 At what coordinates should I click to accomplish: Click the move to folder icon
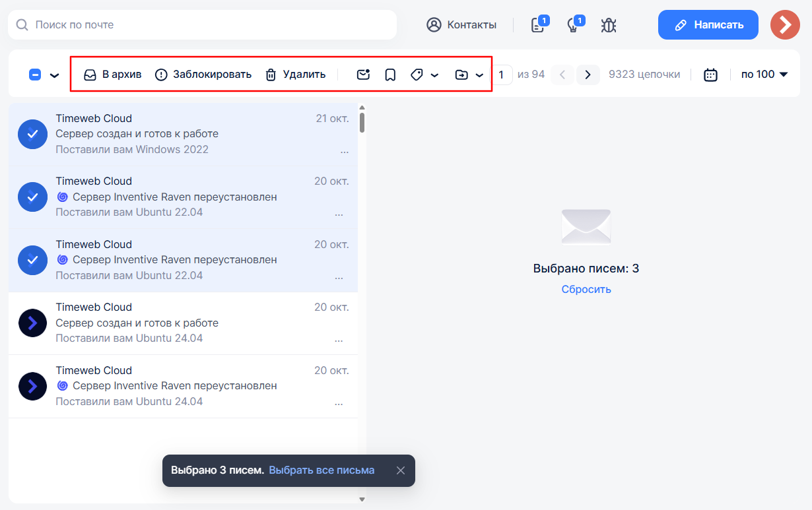click(x=461, y=75)
